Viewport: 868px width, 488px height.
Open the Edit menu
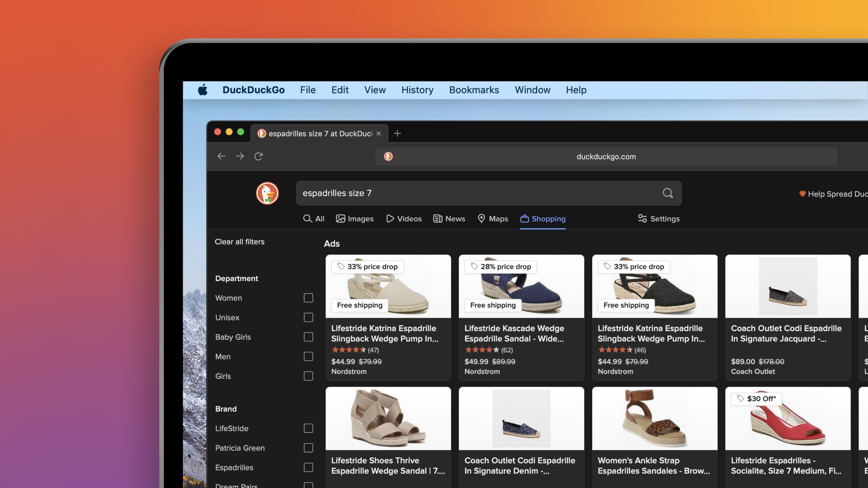pos(340,90)
